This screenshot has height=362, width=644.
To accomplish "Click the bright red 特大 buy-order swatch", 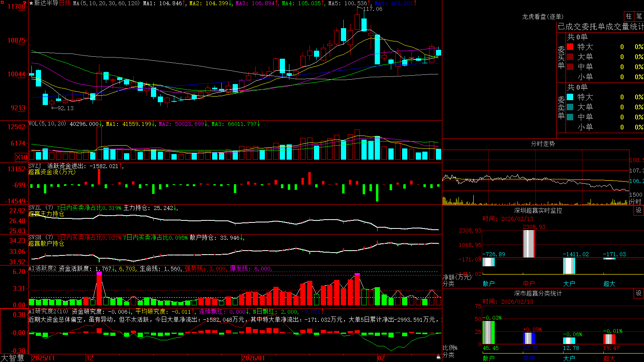I will 570,47.
